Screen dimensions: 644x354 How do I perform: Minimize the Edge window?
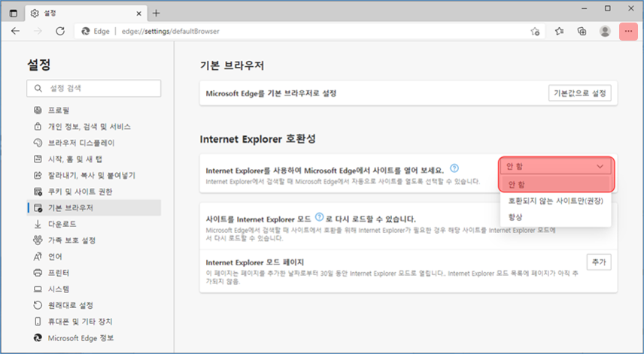tap(584, 8)
